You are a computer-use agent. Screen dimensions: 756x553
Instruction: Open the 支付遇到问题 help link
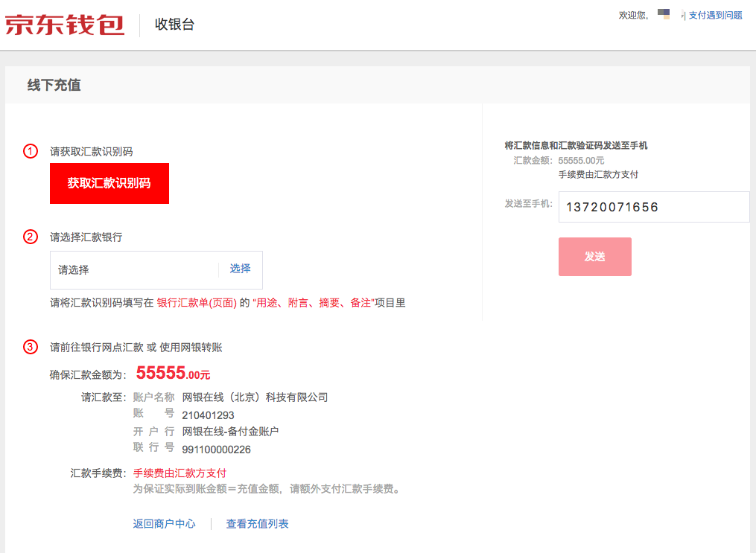pos(716,16)
